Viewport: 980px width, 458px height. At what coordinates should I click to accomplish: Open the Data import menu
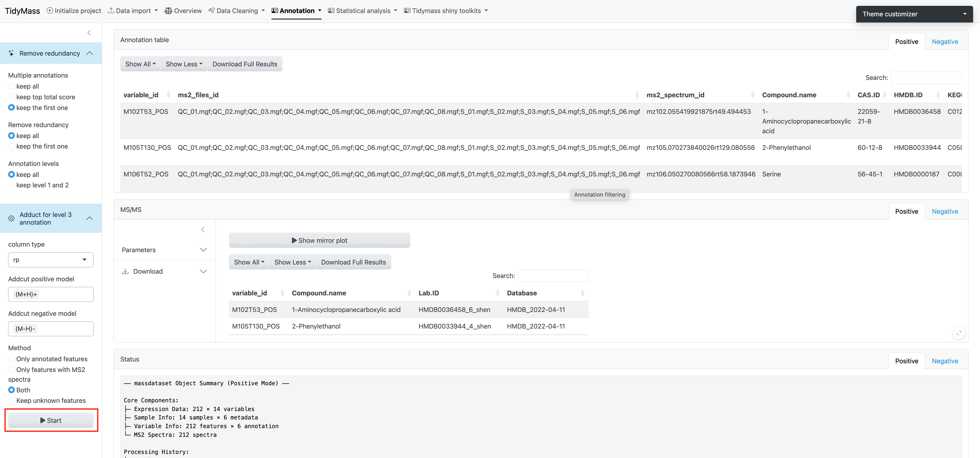(133, 11)
